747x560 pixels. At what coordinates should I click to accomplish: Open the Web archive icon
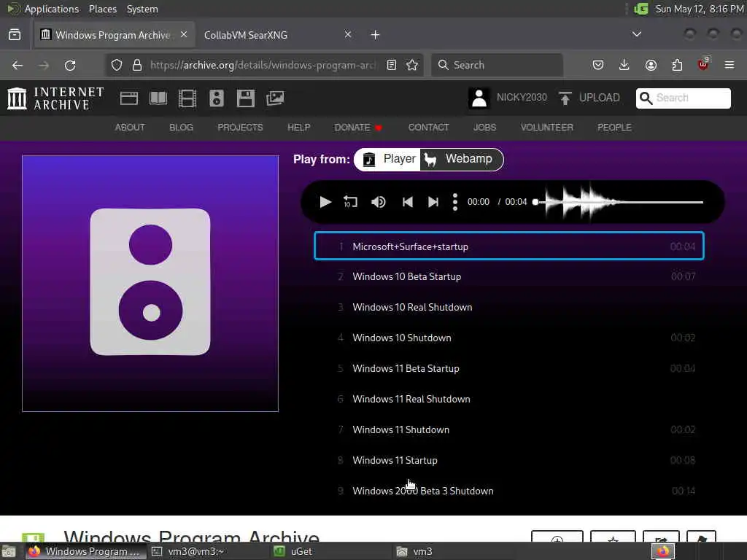[129, 98]
